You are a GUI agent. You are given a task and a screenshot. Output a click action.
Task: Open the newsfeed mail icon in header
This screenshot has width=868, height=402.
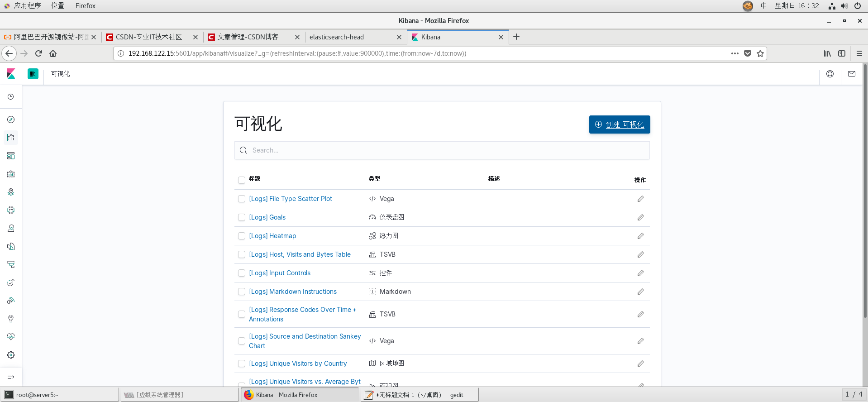click(x=852, y=74)
